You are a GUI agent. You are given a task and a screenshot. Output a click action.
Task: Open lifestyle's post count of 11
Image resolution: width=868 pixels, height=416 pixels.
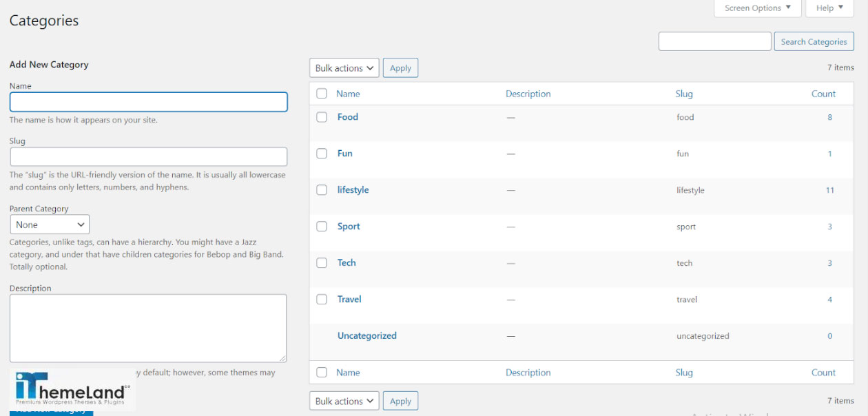click(829, 190)
